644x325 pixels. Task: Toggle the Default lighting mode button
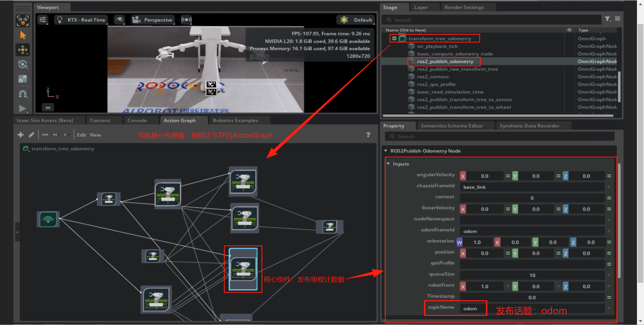click(356, 20)
